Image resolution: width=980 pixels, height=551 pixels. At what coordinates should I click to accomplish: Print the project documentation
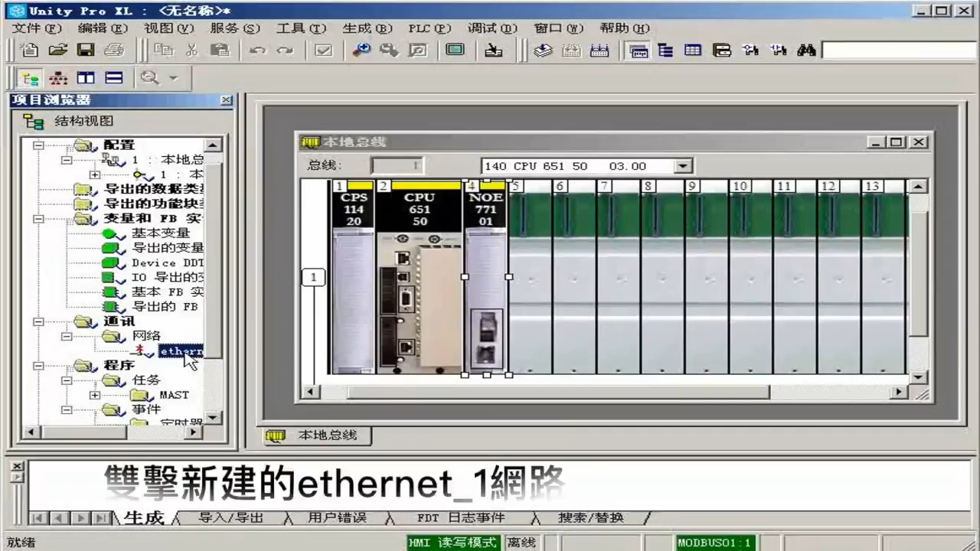tap(114, 49)
